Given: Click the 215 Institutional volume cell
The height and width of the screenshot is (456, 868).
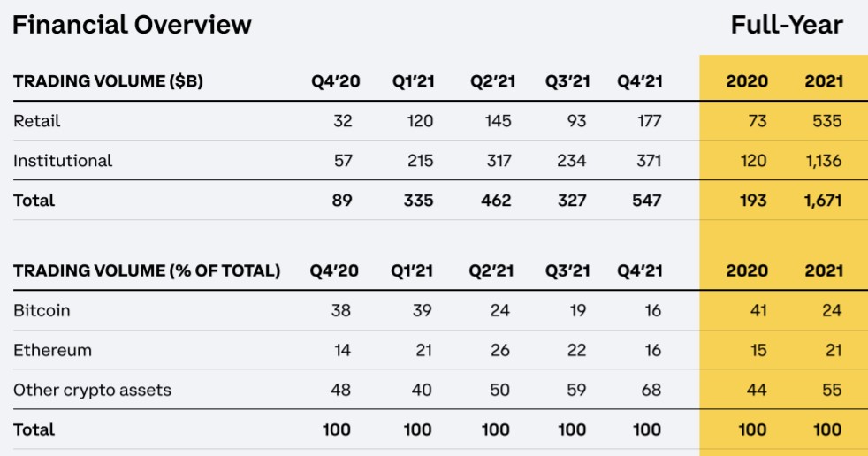Looking at the screenshot, I should click(x=419, y=161).
